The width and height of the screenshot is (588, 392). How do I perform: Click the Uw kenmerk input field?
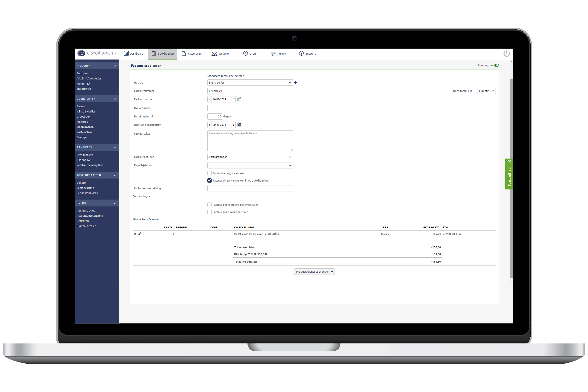tap(250, 108)
